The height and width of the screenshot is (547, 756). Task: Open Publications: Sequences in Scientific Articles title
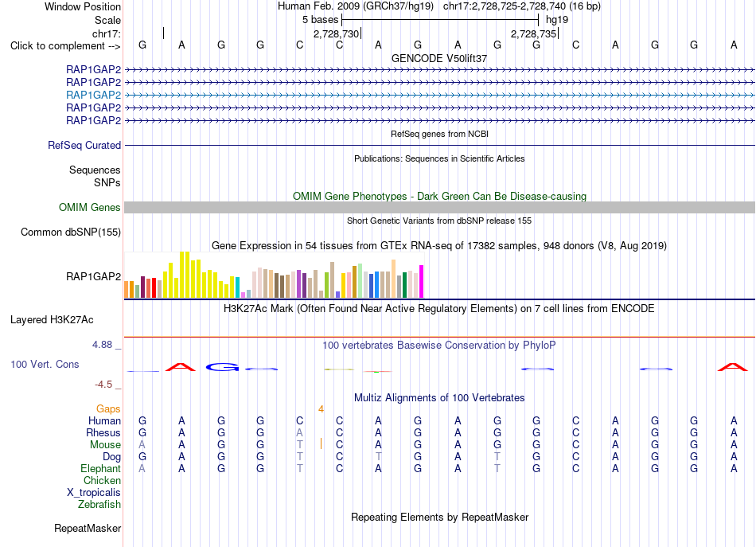click(x=439, y=158)
